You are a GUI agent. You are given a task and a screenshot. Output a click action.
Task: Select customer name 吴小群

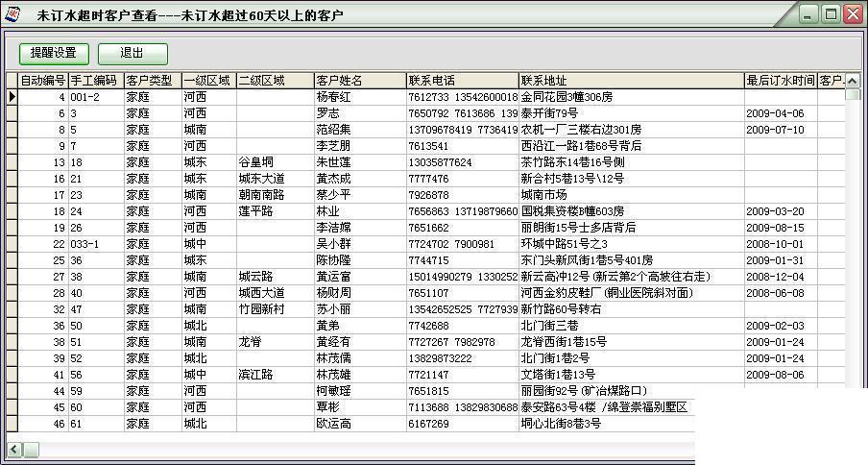pyautogui.click(x=333, y=244)
